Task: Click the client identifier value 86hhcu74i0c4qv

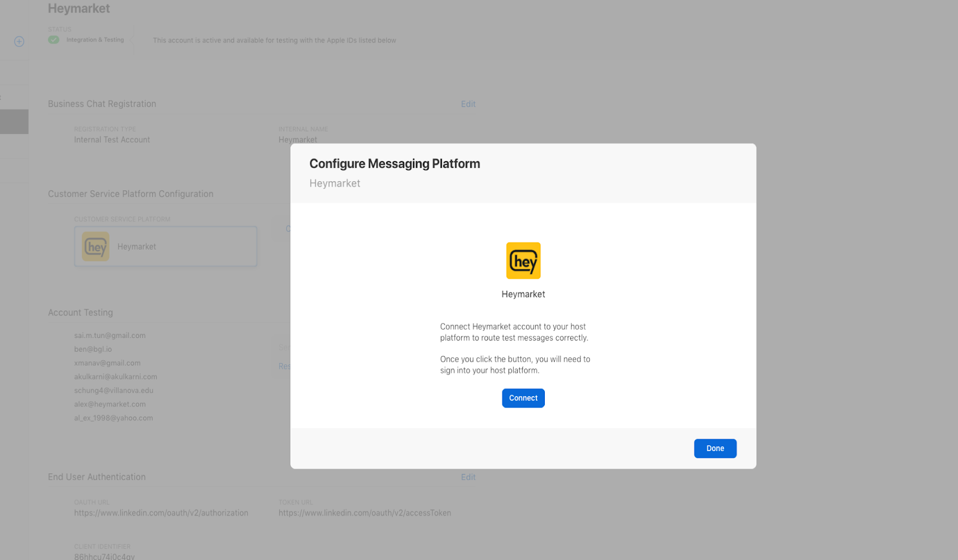Action: 104,556
